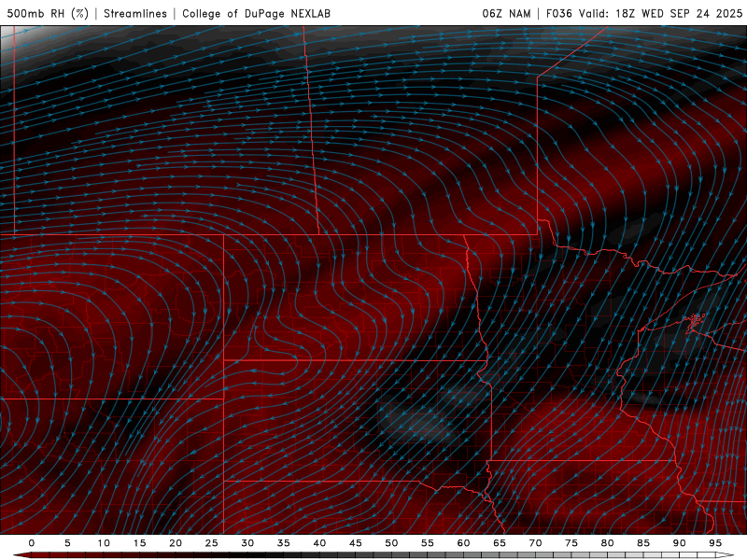
Task: Click the '500mb RH (%)' title text
Action: click(x=48, y=13)
